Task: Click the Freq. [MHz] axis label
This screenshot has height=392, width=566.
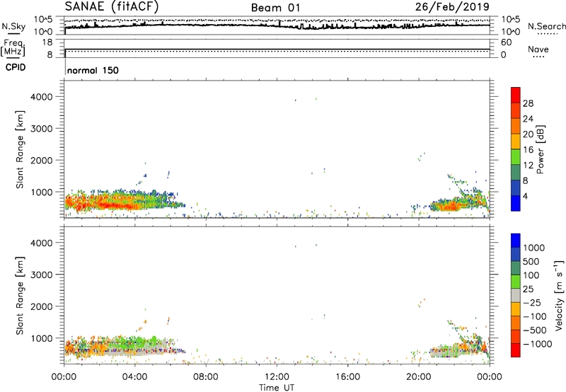Action: click(13, 47)
